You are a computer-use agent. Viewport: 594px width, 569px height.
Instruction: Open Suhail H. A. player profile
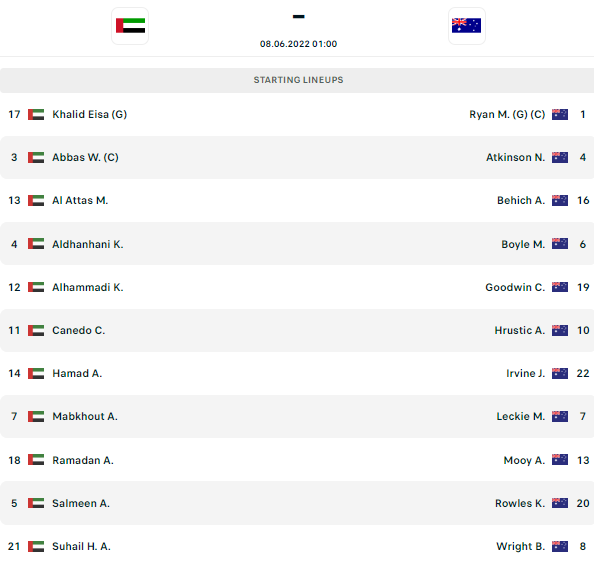pyautogui.click(x=81, y=546)
